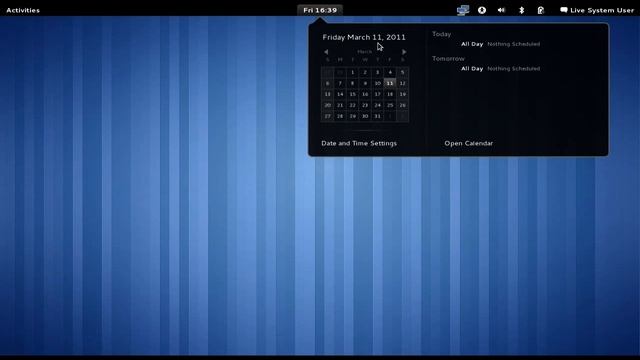This screenshot has height=360, width=640.
Task: Select March 4 in the calendar
Action: tap(390, 72)
